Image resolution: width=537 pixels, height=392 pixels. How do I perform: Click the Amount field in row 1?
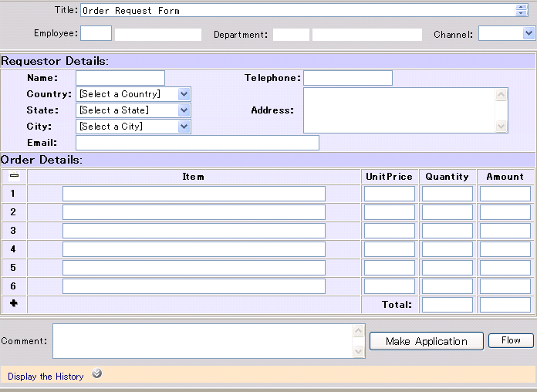coord(505,194)
